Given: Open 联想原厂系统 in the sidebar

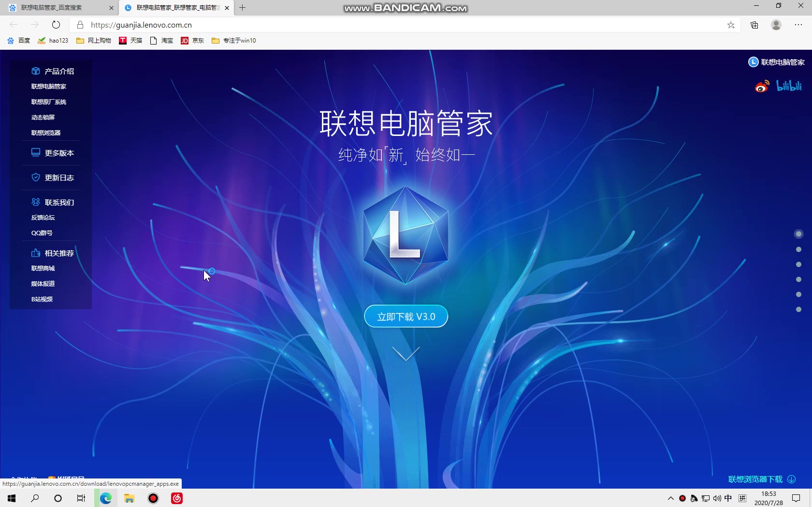Looking at the screenshot, I should pos(48,102).
